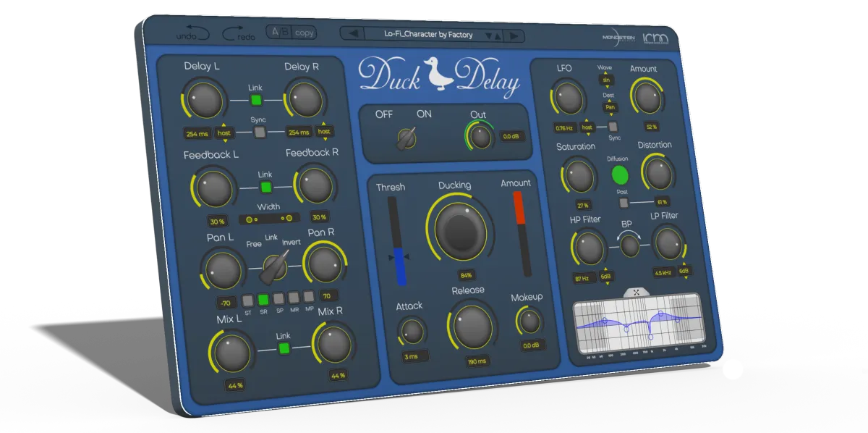This screenshot has width=868, height=433.
Task: Click the Mix R knob
Action: click(333, 345)
